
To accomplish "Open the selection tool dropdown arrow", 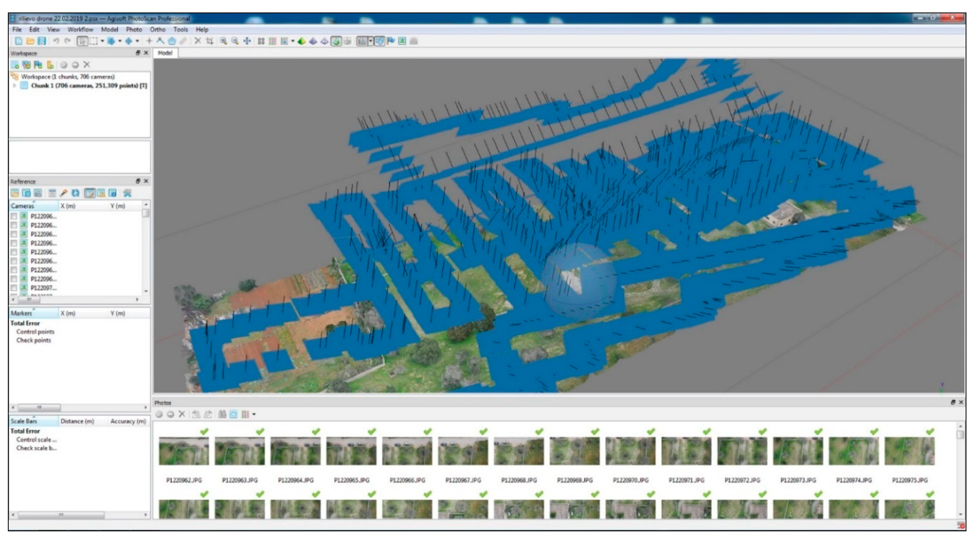I will coord(102,41).
